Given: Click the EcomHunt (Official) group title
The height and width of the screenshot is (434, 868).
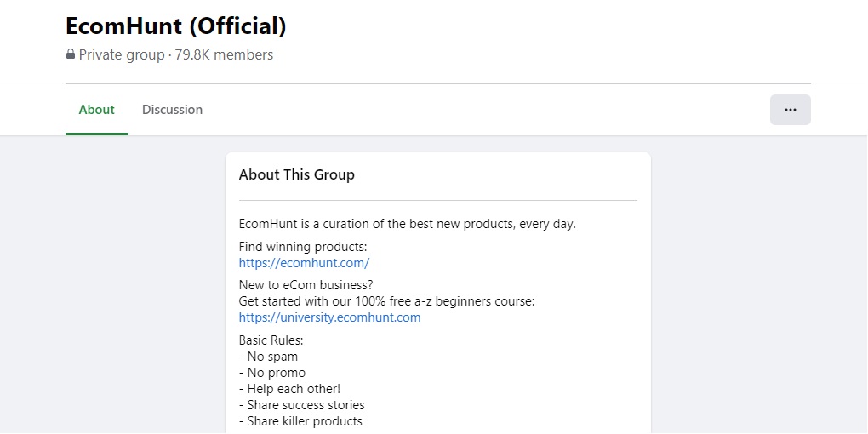Looking at the screenshot, I should click(x=176, y=26).
